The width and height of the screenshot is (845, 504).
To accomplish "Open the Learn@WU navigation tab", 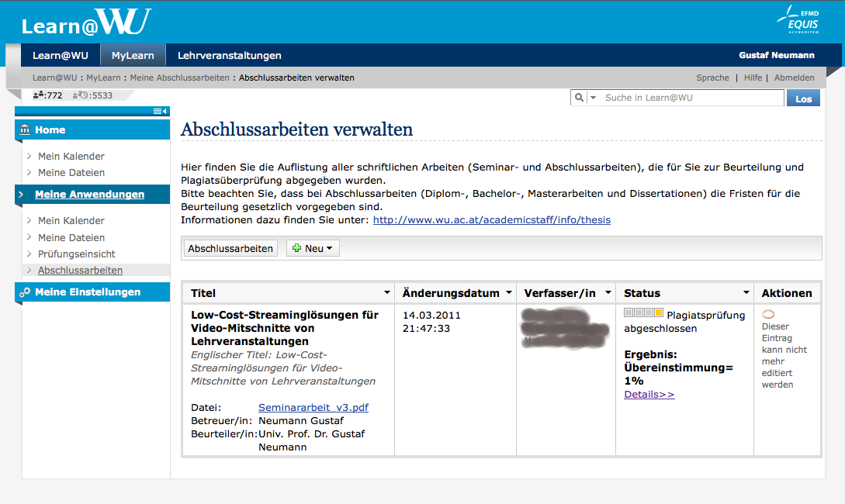I will tap(61, 56).
